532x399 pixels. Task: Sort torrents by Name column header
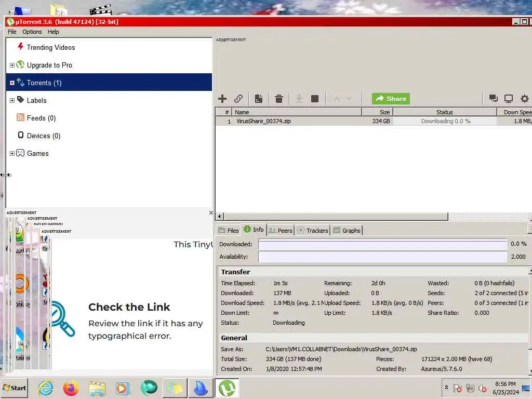pyautogui.click(x=297, y=112)
